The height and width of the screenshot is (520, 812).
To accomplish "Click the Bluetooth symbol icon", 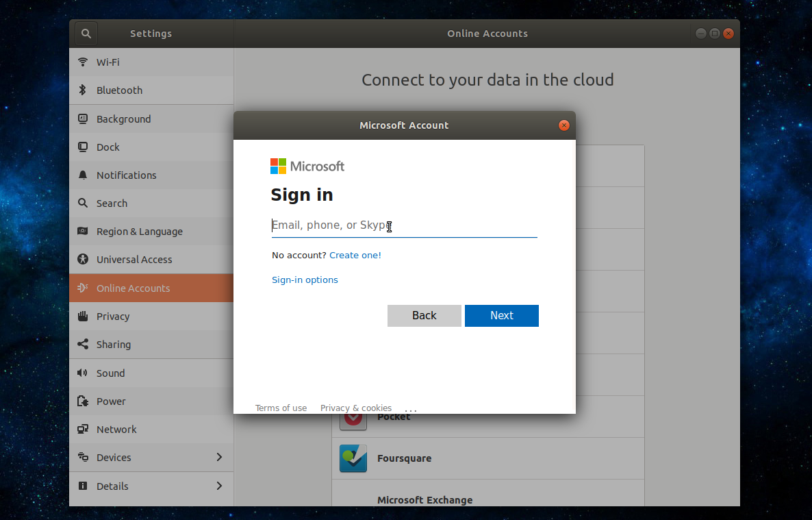I will tap(83, 90).
